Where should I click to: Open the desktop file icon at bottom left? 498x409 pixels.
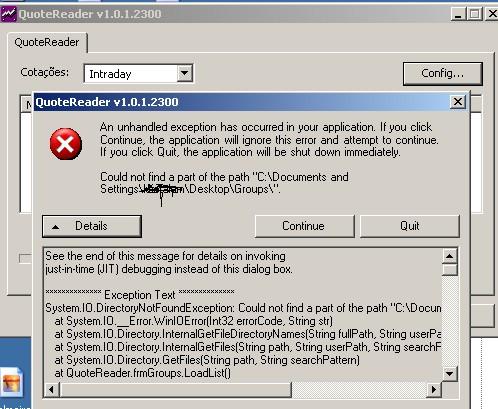click(11, 382)
